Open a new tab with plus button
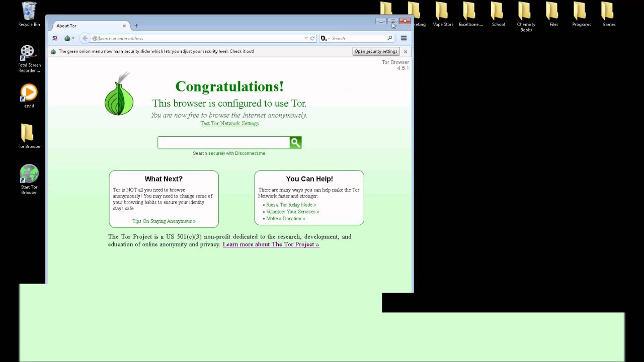This screenshot has height=362, width=644. (x=136, y=26)
